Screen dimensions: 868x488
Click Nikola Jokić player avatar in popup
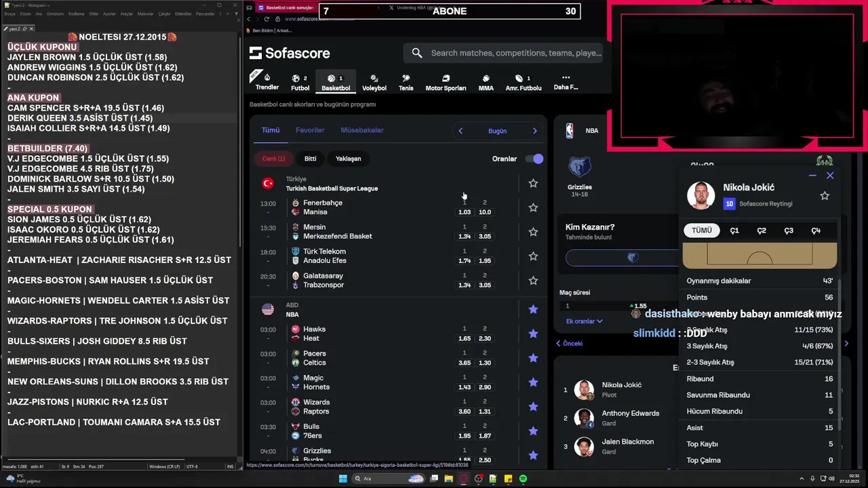tap(701, 195)
